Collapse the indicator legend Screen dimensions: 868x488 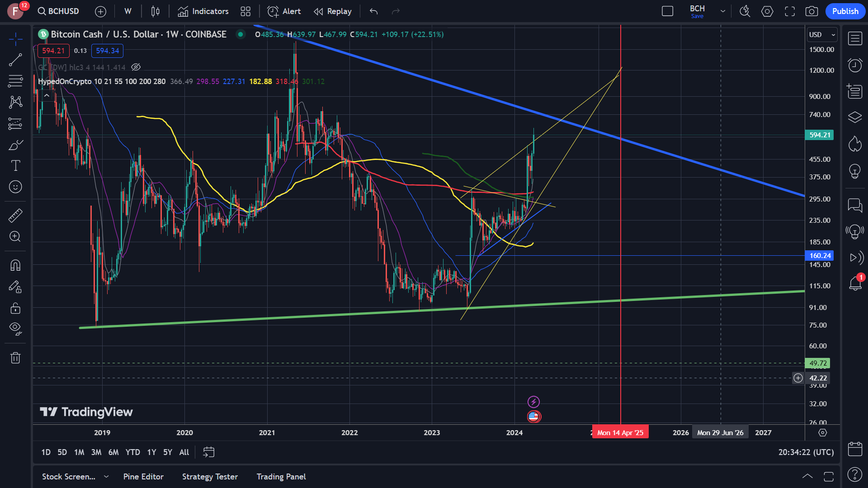[47, 95]
